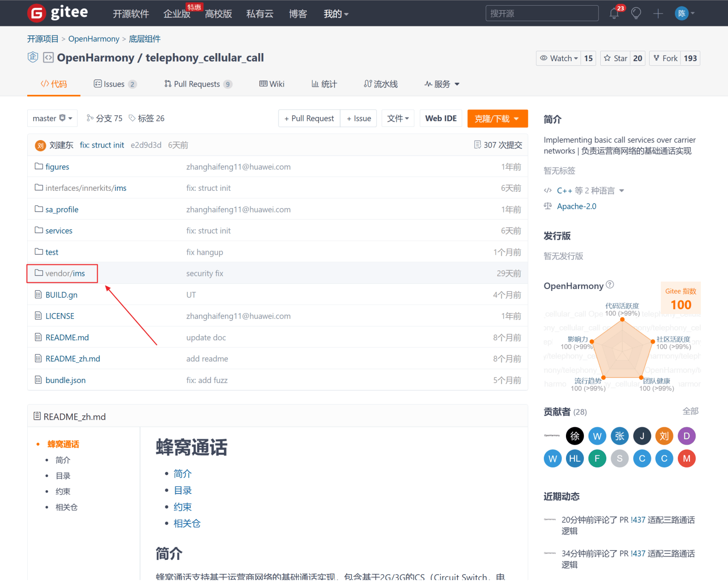Open 开源软件 in the top navigation
The height and width of the screenshot is (581, 728).
pos(131,14)
